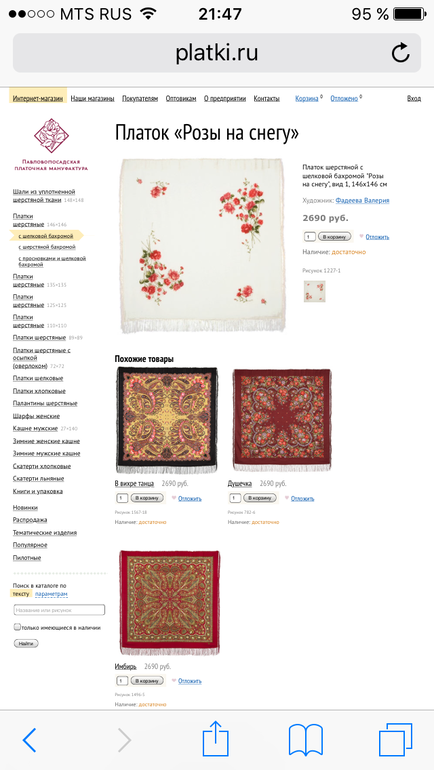Add 'Розы на снегу' with 'В корзину' button
The height and width of the screenshot is (770, 434).
tap(335, 237)
